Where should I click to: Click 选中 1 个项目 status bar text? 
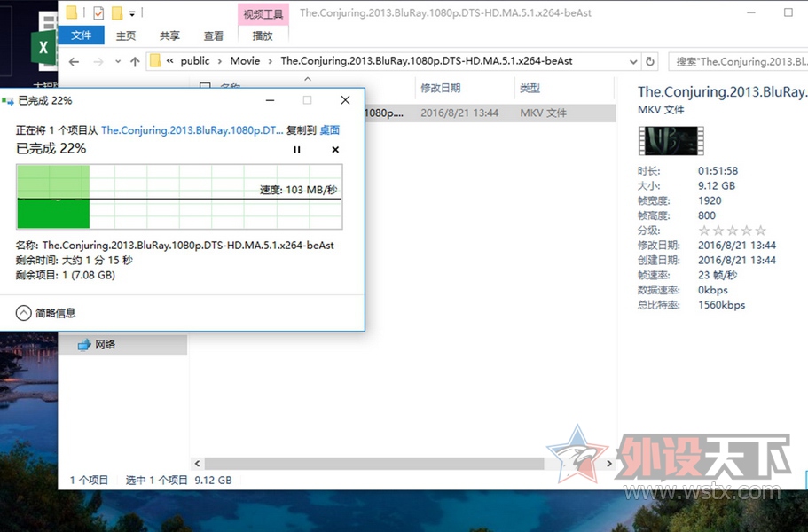[x=156, y=480]
